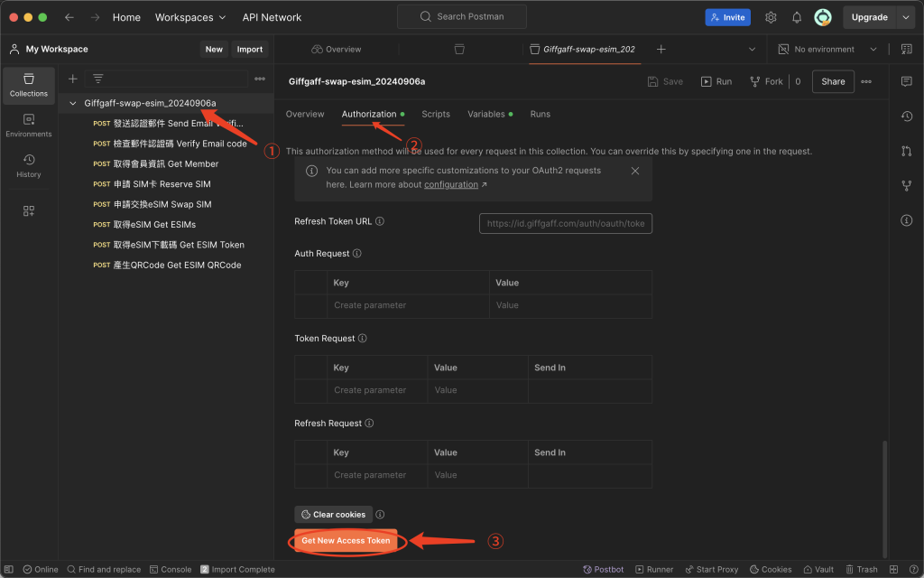Click the info icon next to Token Request
924x578 pixels.
point(363,338)
